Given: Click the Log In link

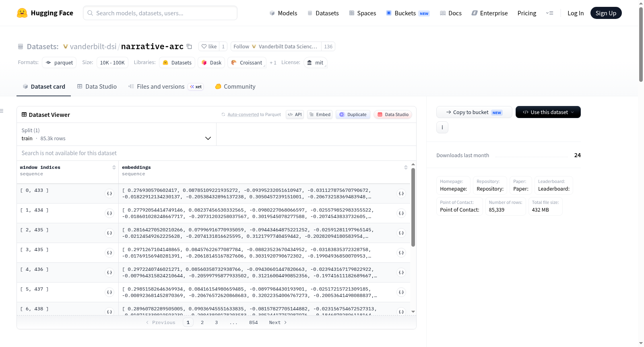Looking at the screenshot, I should point(576,13).
